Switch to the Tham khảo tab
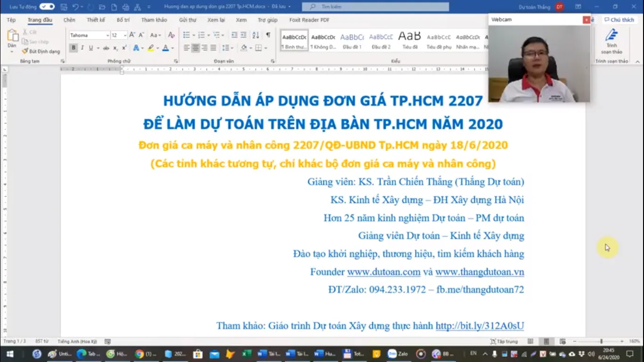This screenshot has height=362, width=644. tap(154, 20)
